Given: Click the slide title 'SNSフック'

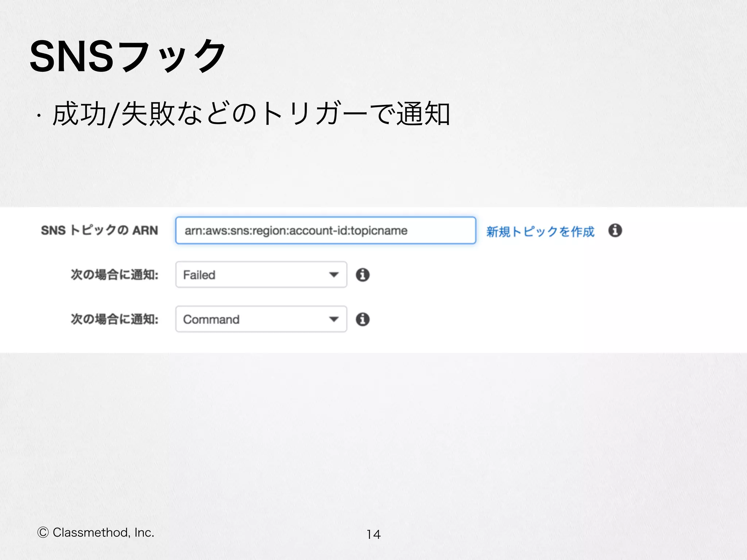Looking at the screenshot, I should pos(128,57).
